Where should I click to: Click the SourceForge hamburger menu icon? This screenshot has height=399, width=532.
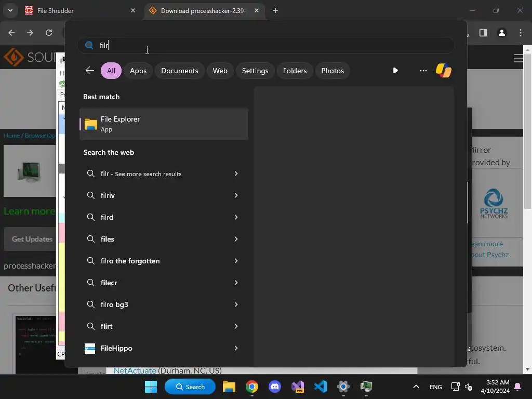click(518, 58)
